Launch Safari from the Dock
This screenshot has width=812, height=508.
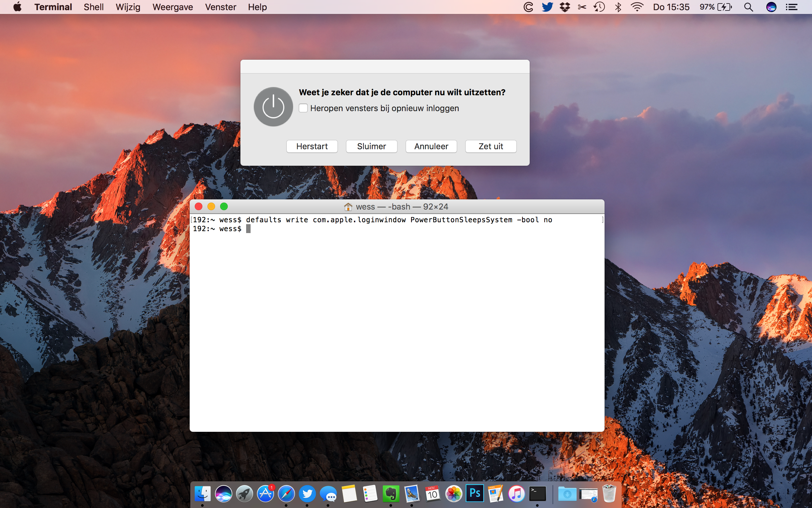(x=286, y=494)
